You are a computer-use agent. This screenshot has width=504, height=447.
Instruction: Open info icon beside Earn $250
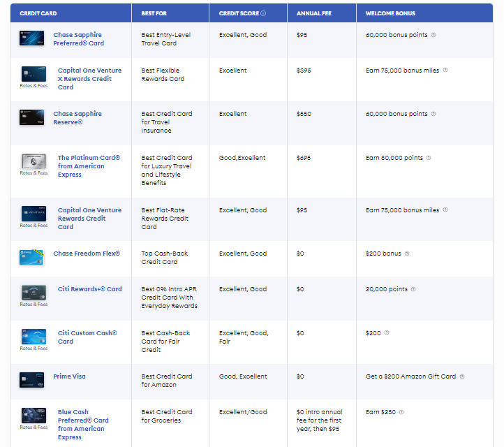(401, 412)
